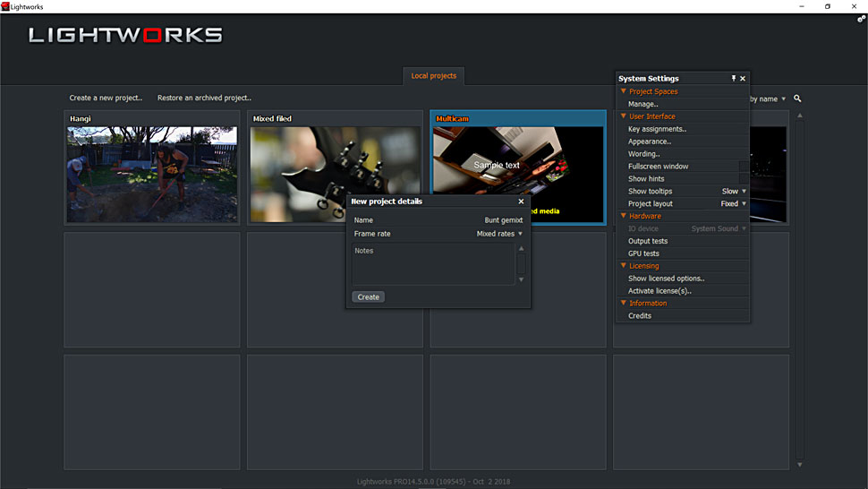Viewport: 868px width, 489px height.
Task: Open the sort by name dropdown
Action: click(769, 99)
